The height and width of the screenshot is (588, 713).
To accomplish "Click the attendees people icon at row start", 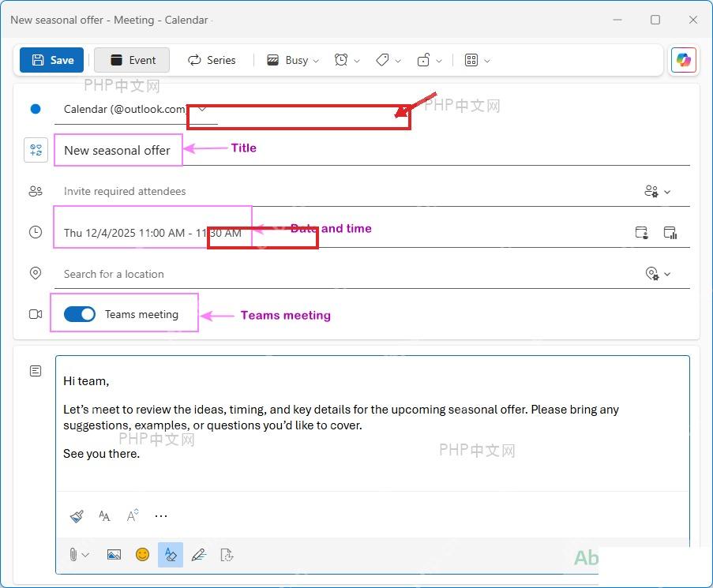I will [x=36, y=191].
